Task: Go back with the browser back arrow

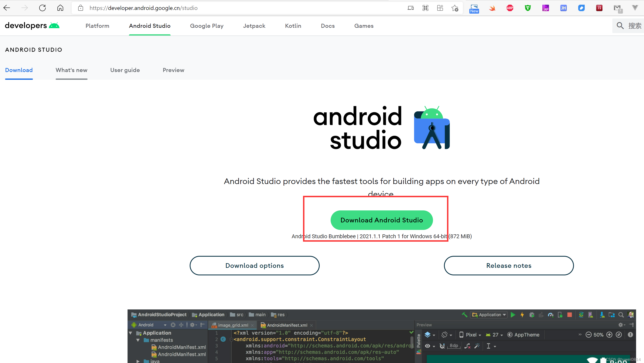Action: click(7, 8)
